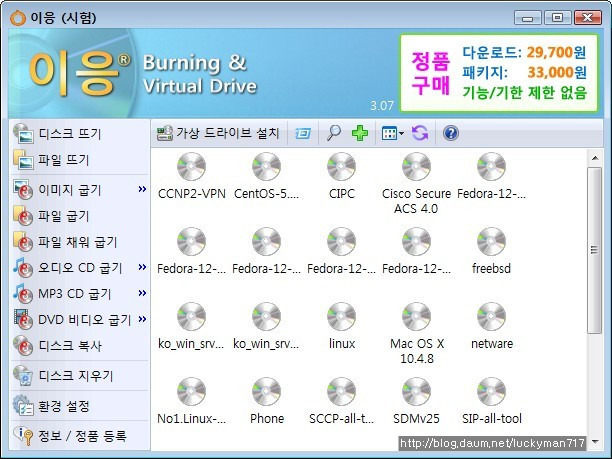The image size is (612, 459).
Task: Select the freebsd disc image
Action: tap(491, 251)
